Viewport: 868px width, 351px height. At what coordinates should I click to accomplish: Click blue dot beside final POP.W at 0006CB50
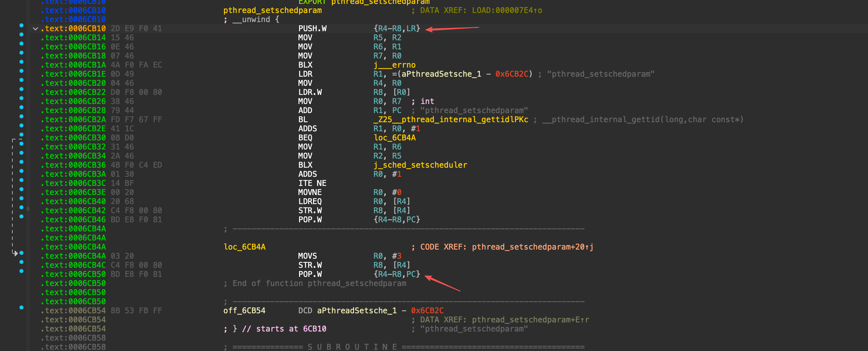21,271
